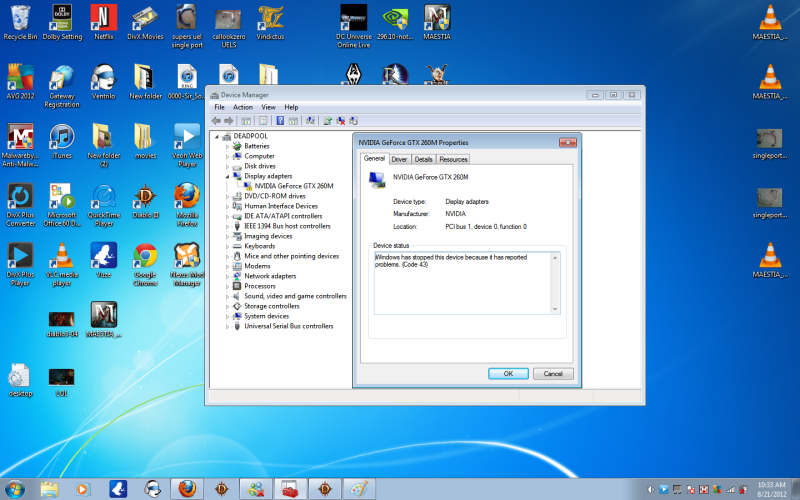
Task: Select the Keyboards tree item
Action: (259, 246)
